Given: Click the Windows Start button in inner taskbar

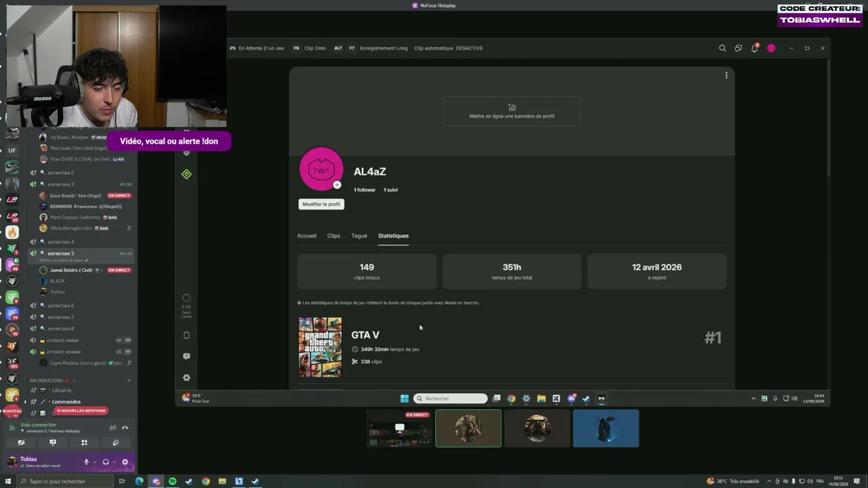Looking at the screenshot, I should coord(405,399).
